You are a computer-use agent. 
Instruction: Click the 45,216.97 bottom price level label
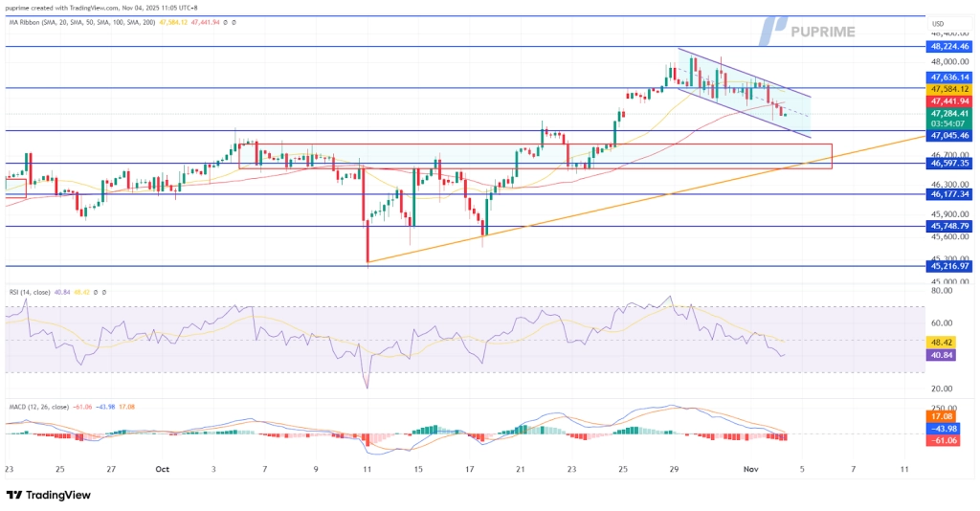click(950, 267)
